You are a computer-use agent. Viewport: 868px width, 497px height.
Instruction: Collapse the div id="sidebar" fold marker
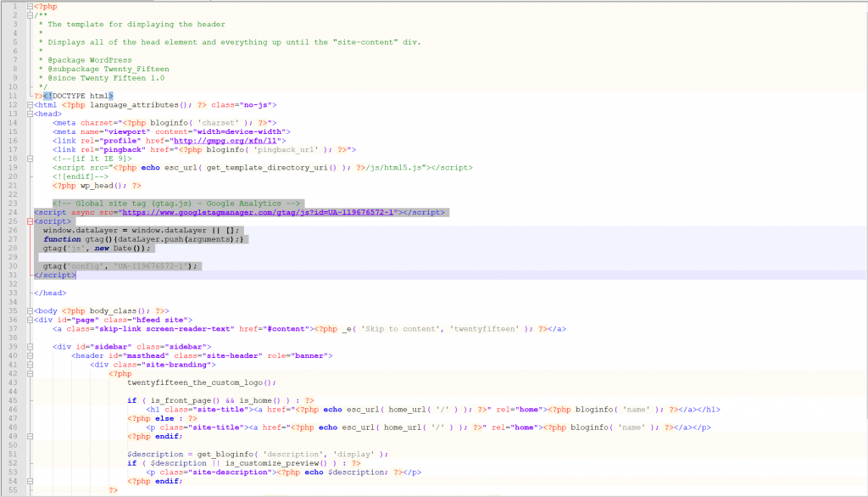pyautogui.click(x=31, y=347)
